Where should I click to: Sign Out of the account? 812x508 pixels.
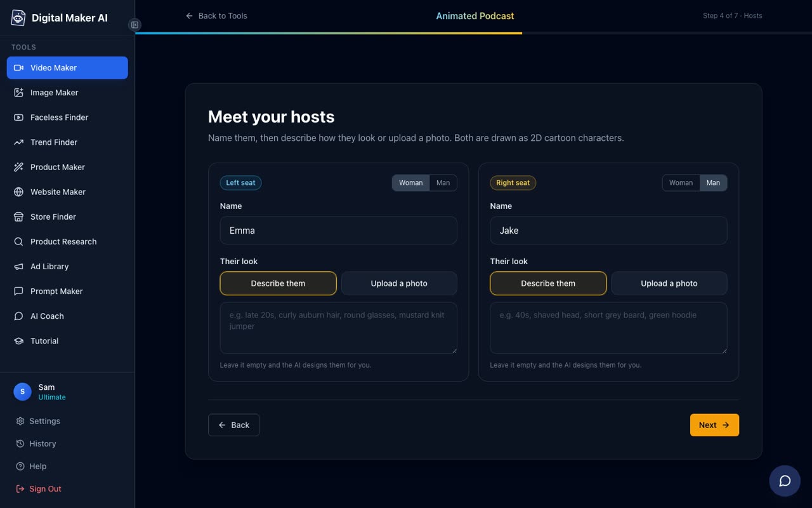67,489
